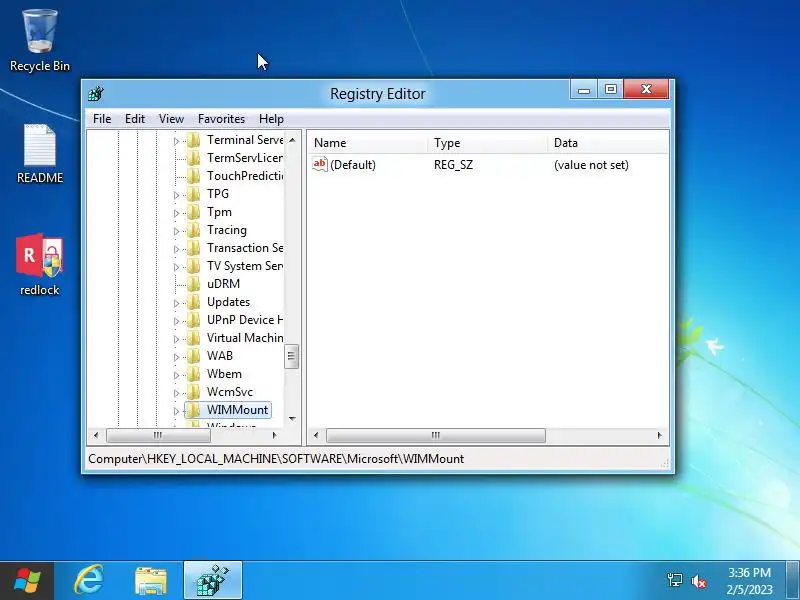Click the Name column header

point(368,143)
